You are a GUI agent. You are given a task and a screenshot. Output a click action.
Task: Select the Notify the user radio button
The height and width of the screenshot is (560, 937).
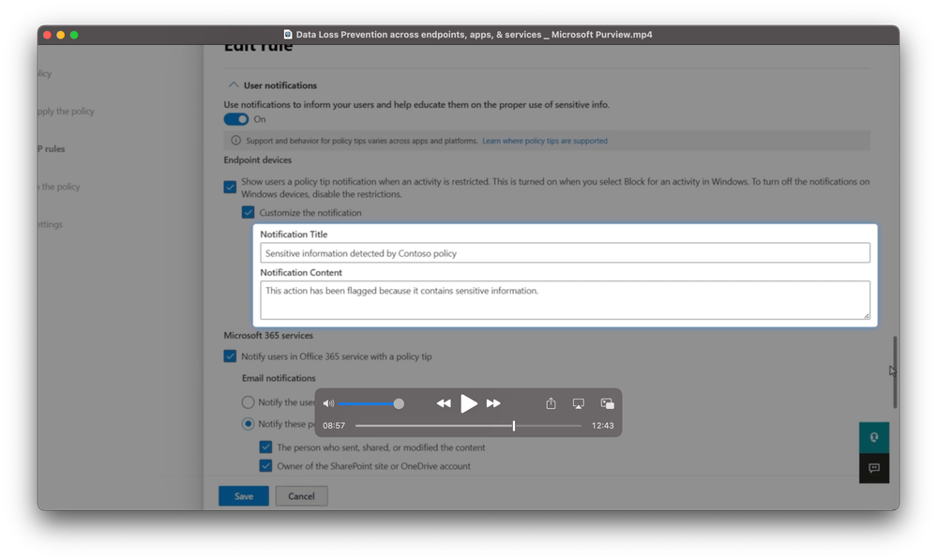coord(248,402)
